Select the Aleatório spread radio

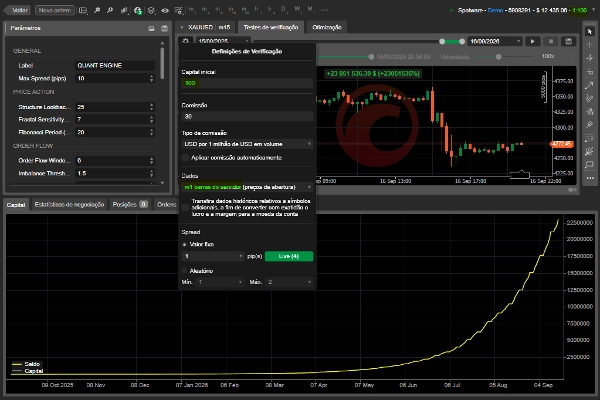[x=184, y=271]
